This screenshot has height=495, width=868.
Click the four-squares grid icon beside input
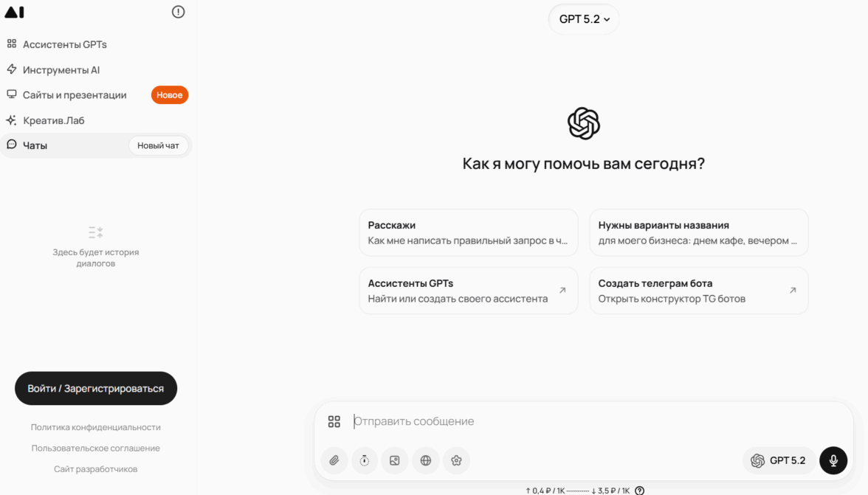point(334,421)
